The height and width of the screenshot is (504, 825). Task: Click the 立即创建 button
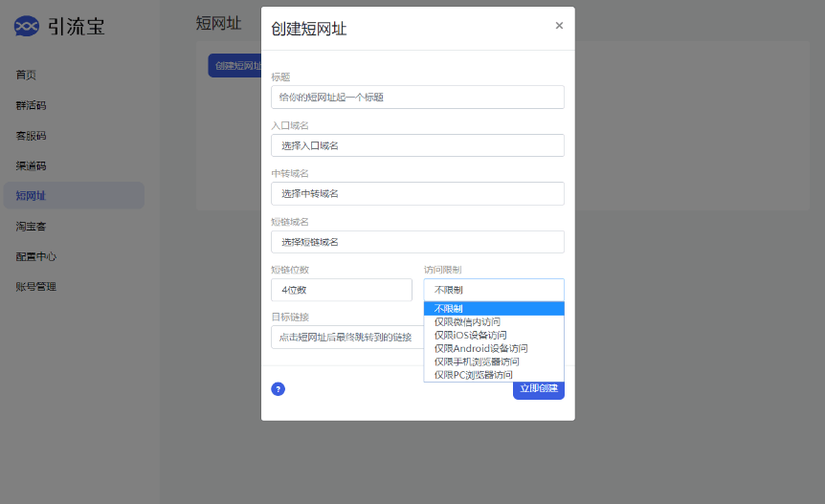click(539, 390)
